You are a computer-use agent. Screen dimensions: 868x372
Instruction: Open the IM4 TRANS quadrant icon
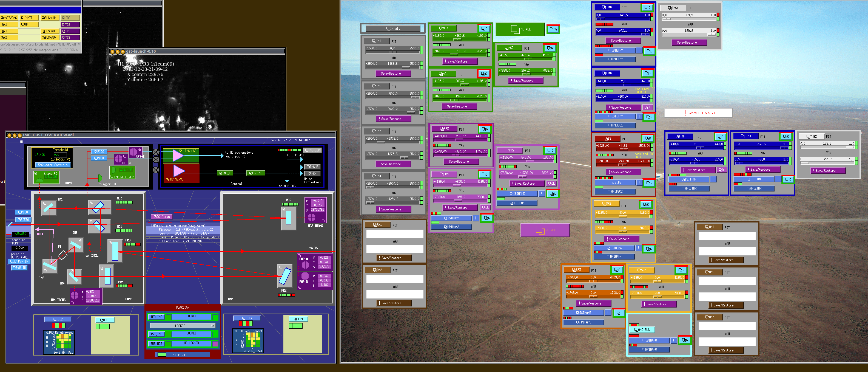(x=75, y=295)
